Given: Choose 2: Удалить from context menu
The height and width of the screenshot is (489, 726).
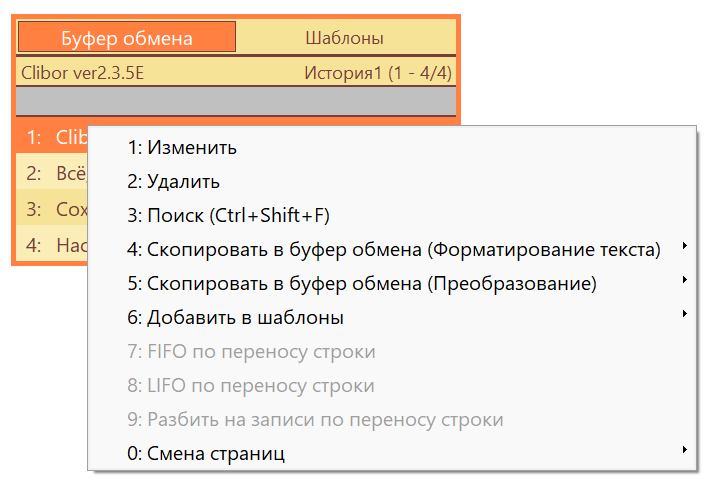Looking at the screenshot, I should click(x=392, y=182).
